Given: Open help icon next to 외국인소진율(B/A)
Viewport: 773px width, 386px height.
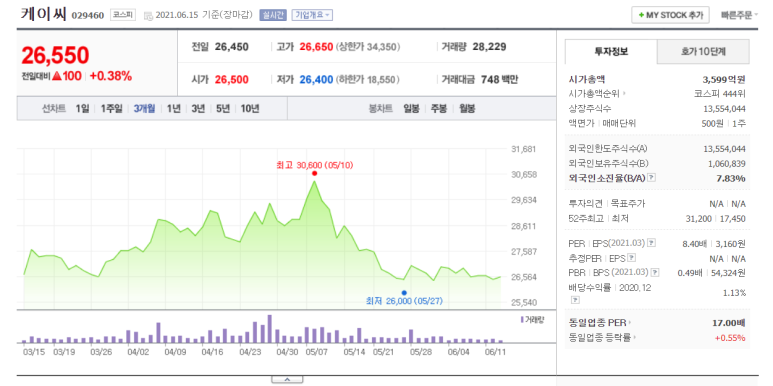Looking at the screenshot, I should point(651,177).
